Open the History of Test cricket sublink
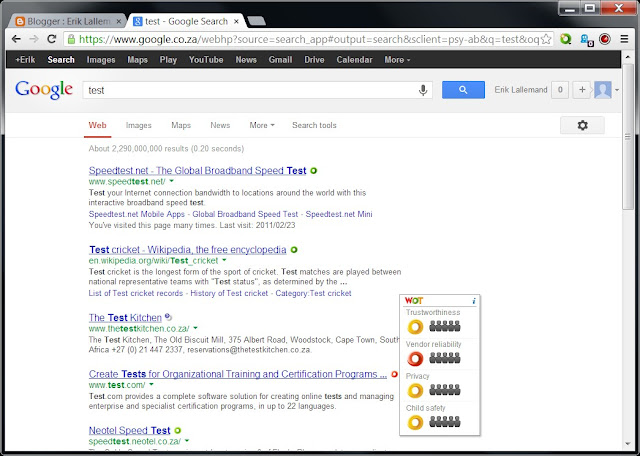Image resolution: width=640 pixels, height=456 pixels. pos(229,293)
